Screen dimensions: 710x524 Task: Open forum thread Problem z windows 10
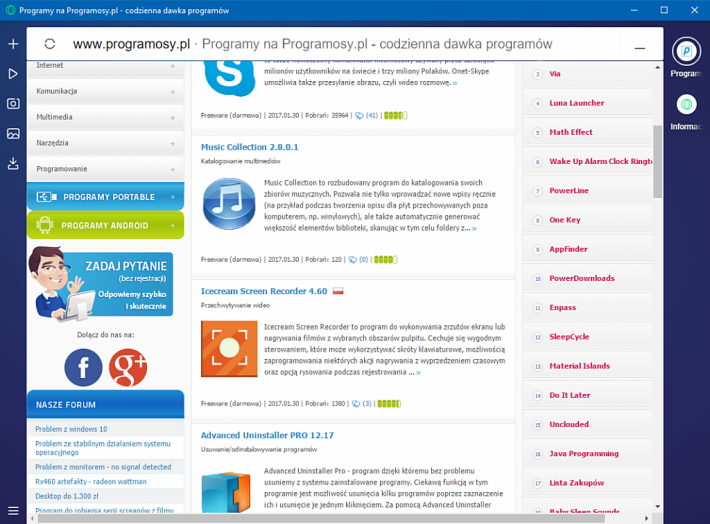pos(71,429)
